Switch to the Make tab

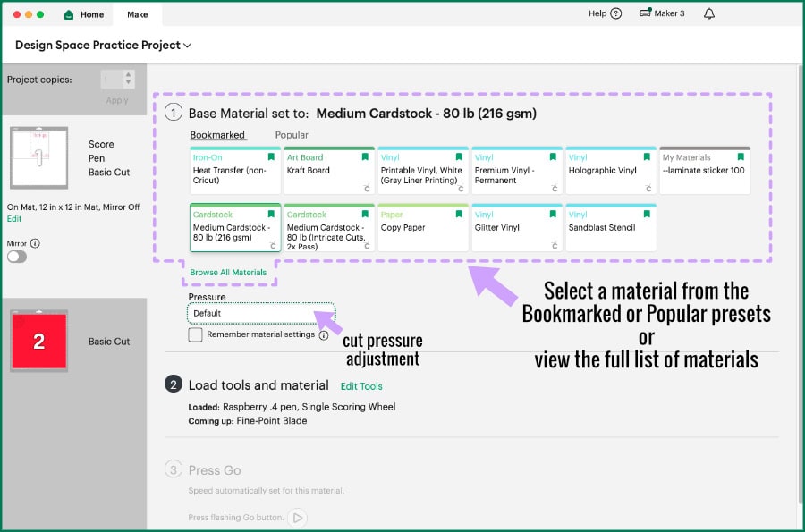tap(137, 14)
